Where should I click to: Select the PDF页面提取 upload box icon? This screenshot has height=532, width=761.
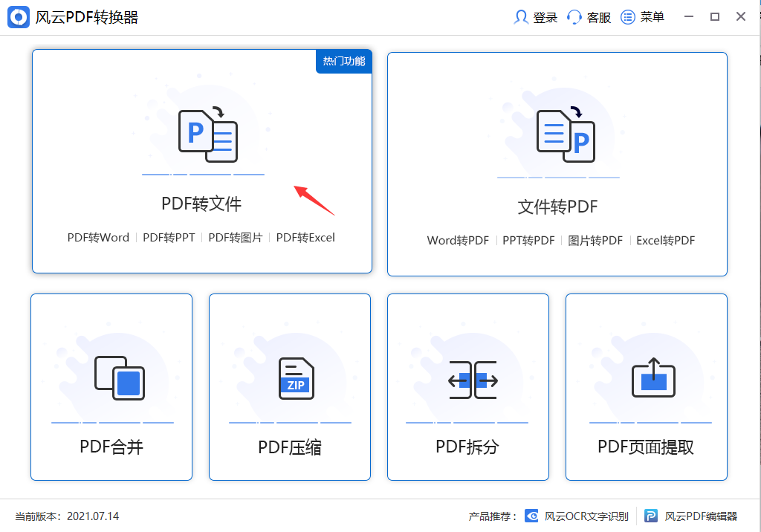coord(653,377)
